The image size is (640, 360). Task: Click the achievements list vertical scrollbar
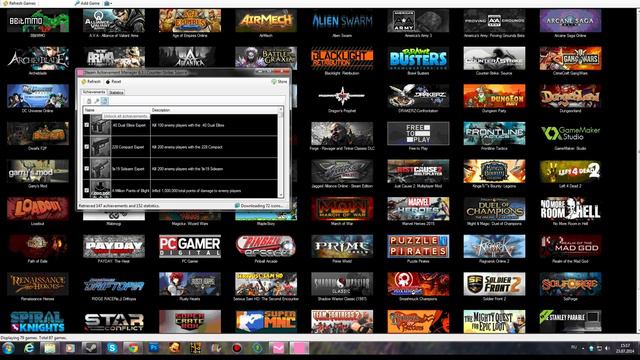click(x=280, y=153)
